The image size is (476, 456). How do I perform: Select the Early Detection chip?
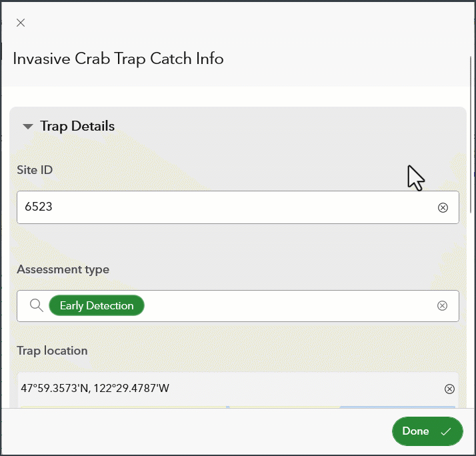tap(97, 306)
